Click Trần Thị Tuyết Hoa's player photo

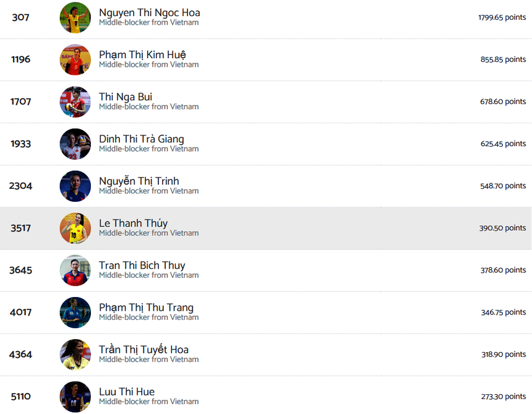coord(75,354)
